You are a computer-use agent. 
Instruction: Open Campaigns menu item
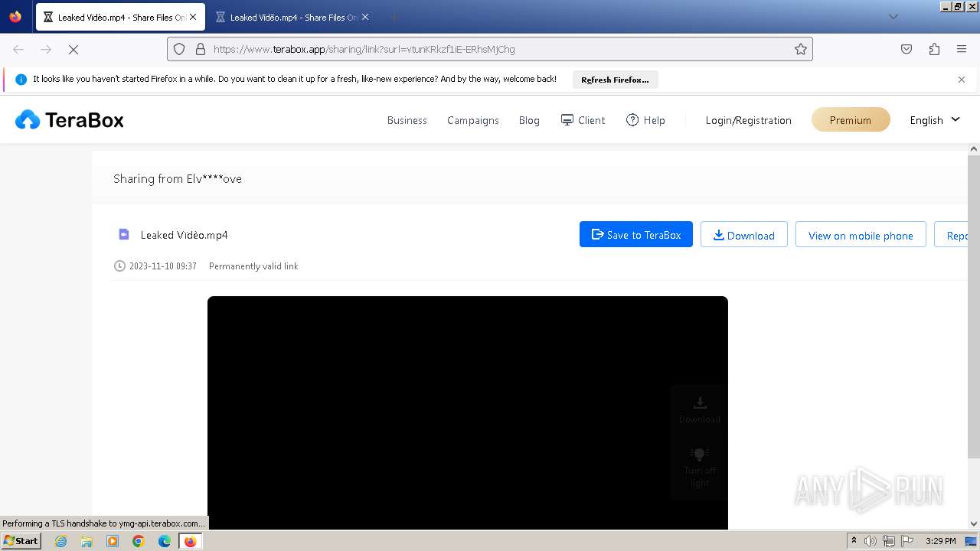click(473, 120)
